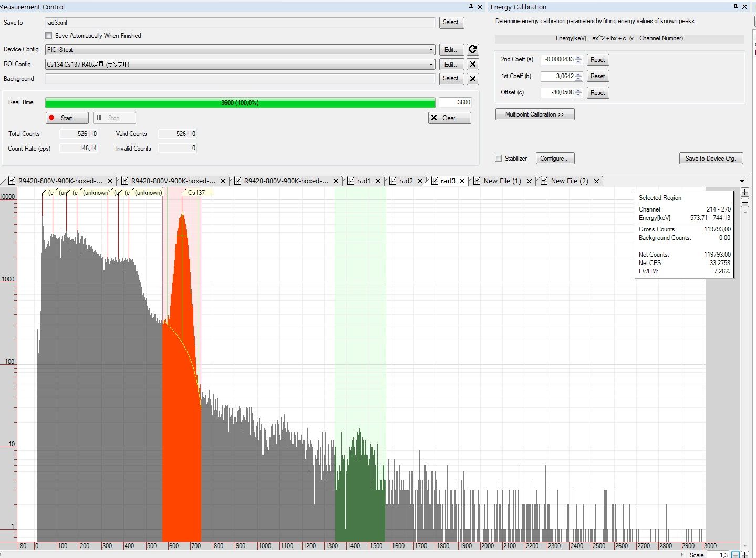Open the Multipoint Calibration panel
The width and height of the screenshot is (756, 558).
534,114
